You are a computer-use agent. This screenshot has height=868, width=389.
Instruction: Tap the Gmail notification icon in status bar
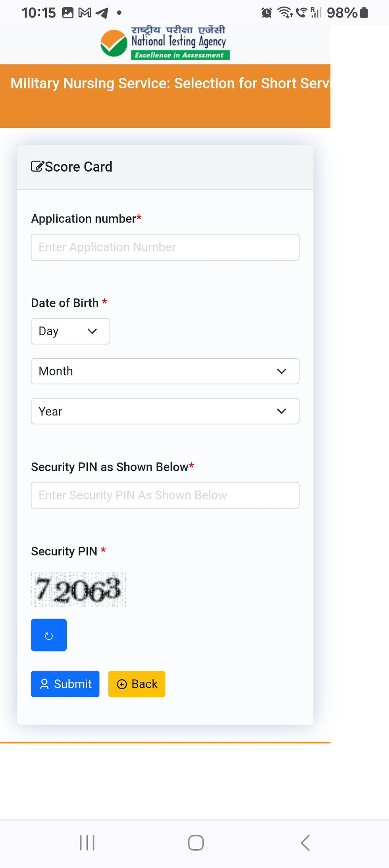tap(85, 13)
